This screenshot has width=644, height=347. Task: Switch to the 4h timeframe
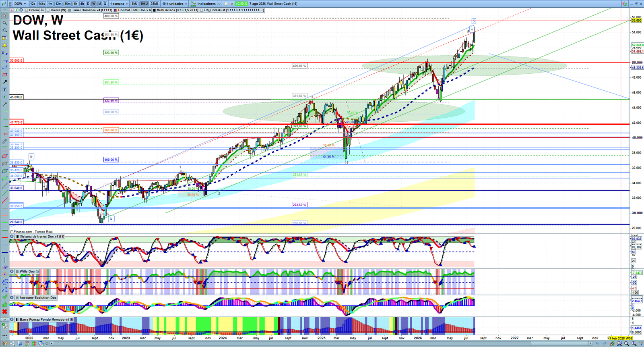pyautogui.click(x=82, y=4)
